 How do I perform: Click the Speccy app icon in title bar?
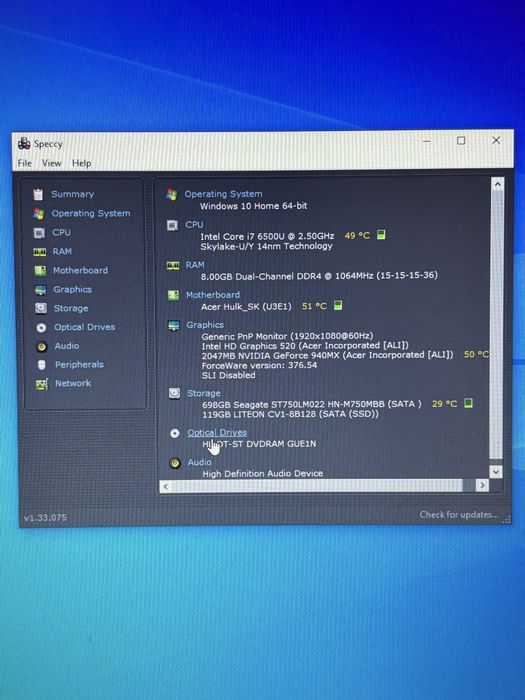24,144
